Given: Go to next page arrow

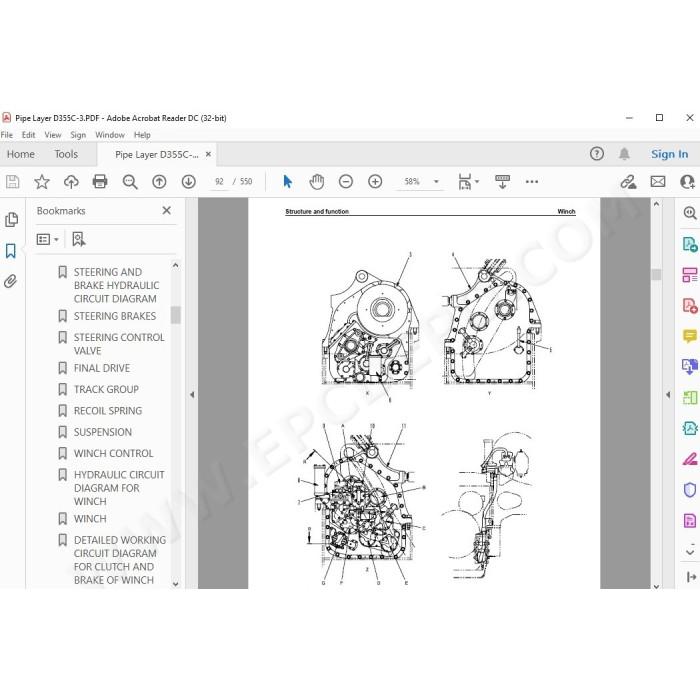Looking at the screenshot, I should tap(189, 182).
